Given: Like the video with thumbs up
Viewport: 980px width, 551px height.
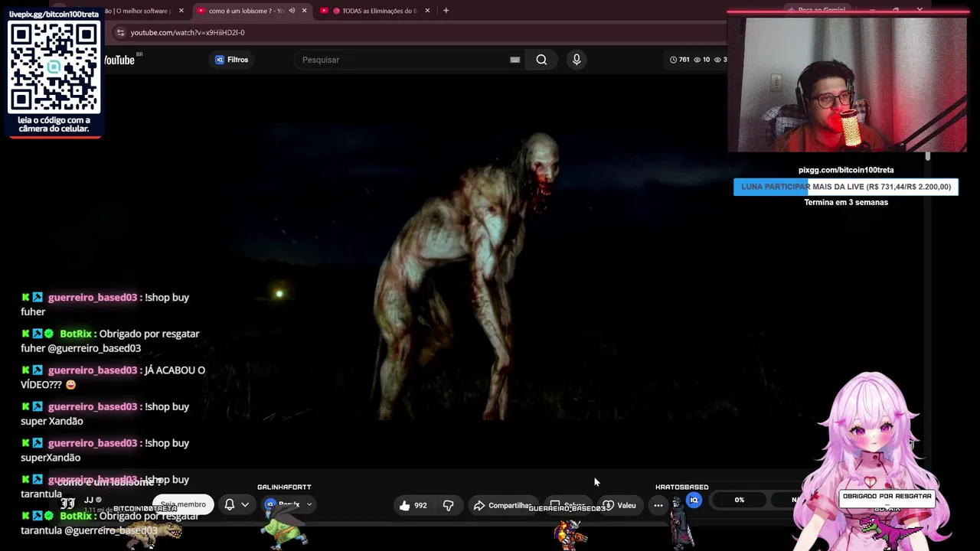Looking at the screenshot, I should click(x=413, y=505).
